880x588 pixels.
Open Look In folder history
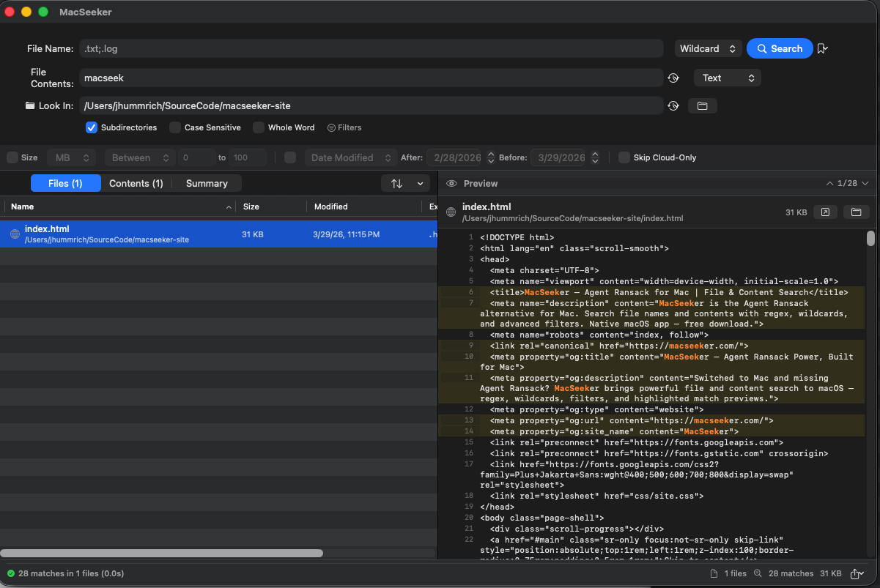[673, 105]
